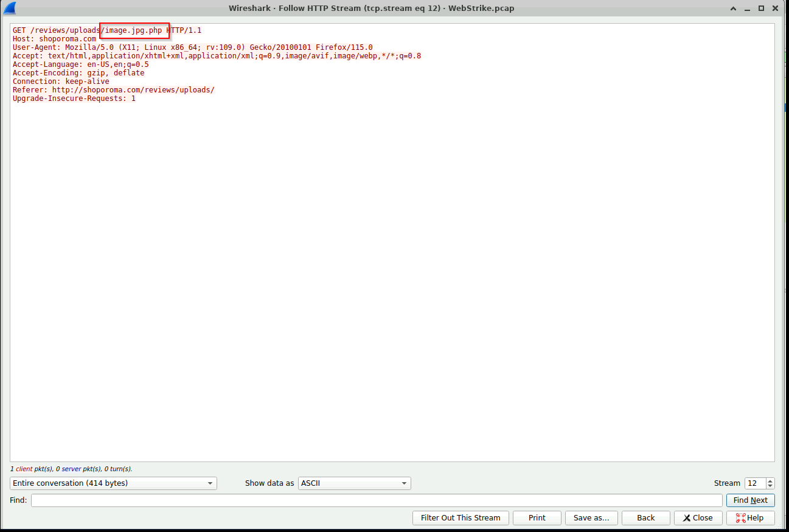Viewport: 789px width, 532px height.
Task: Minimize the Follow HTTP Stream window
Action: click(748, 9)
